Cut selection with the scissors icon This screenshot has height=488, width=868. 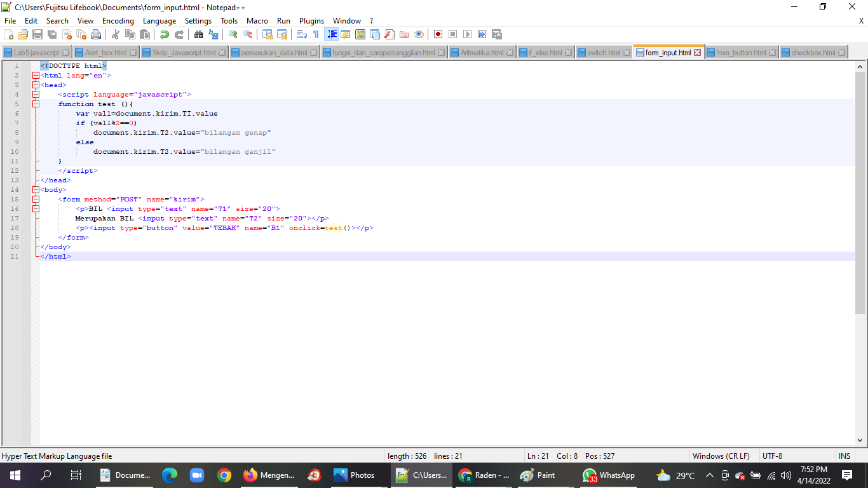116,34
